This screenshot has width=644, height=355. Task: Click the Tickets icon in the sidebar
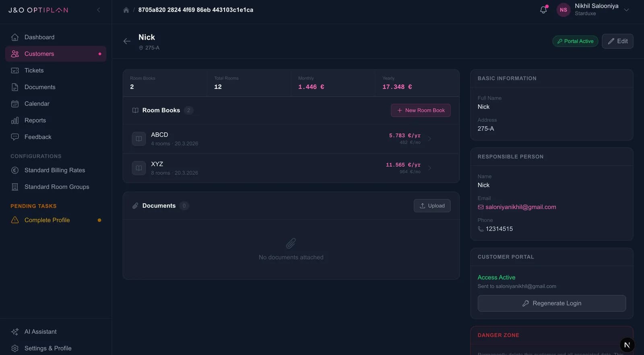click(15, 70)
